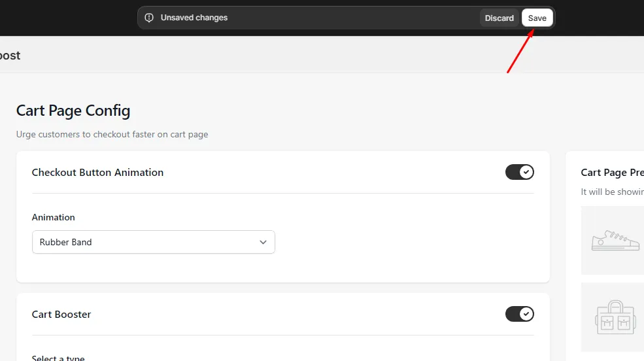Image resolution: width=644 pixels, height=361 pixels.
Task: Click the Cart Page Preview heading
Action: tap(613, 173)
